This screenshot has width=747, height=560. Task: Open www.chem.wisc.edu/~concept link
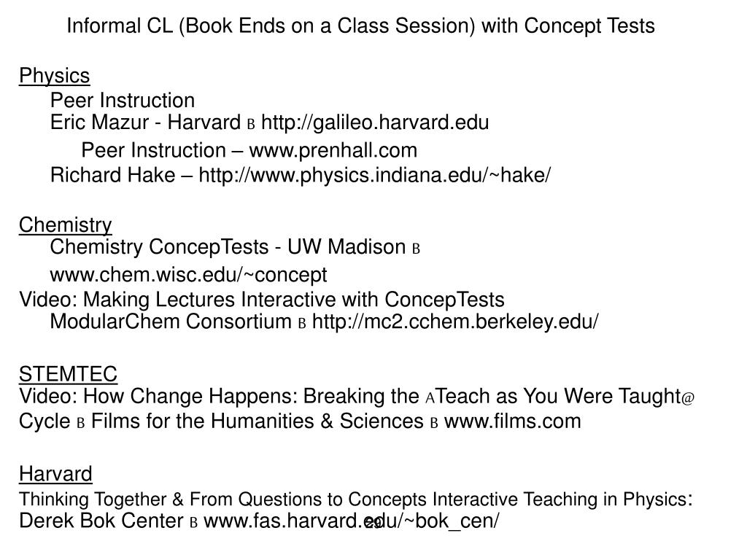point(188,275)
